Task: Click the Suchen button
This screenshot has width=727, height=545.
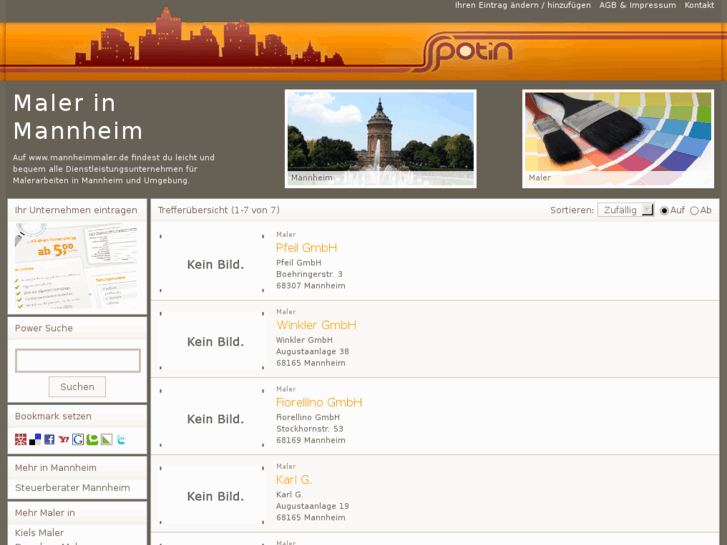Action: click(77, 387)
